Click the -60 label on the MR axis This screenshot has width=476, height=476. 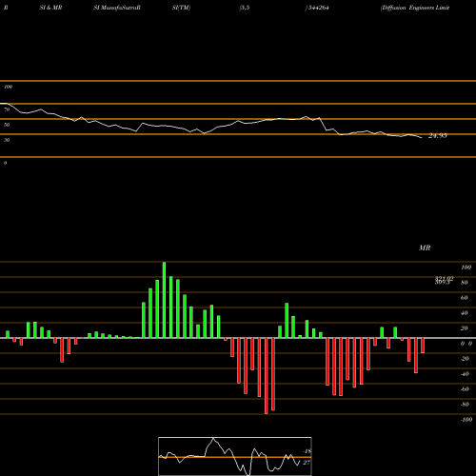pos(465,389)
